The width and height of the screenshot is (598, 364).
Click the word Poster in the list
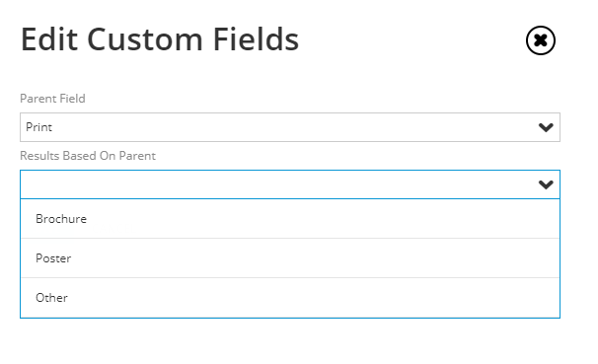click(x=53, y=258)
